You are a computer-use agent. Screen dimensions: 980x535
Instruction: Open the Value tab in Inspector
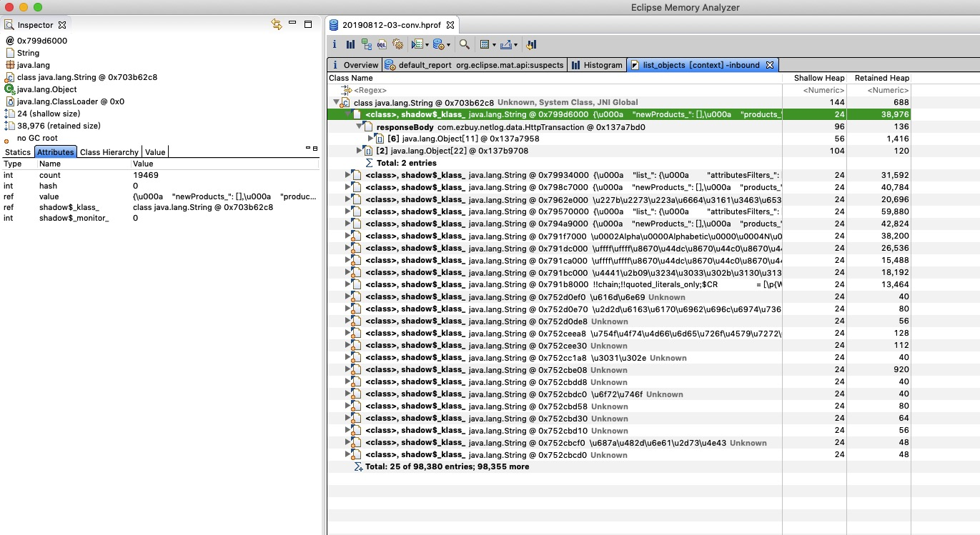coord(155,152)
